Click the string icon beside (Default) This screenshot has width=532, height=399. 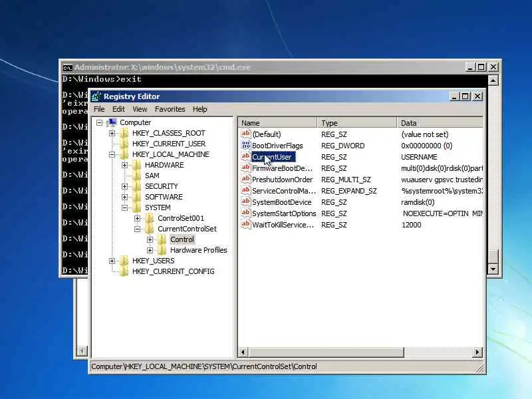245,134
